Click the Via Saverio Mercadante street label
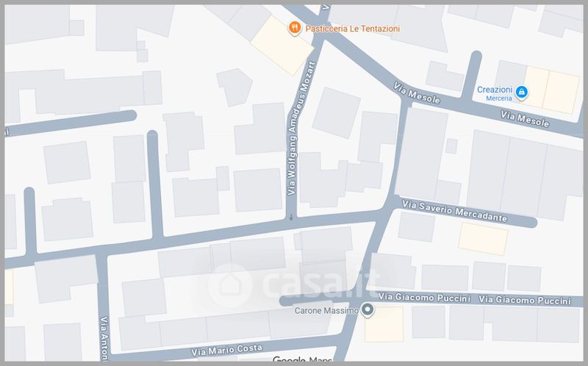Image resolution: width=588 pixels, height=366 pixels. (454, 211)
